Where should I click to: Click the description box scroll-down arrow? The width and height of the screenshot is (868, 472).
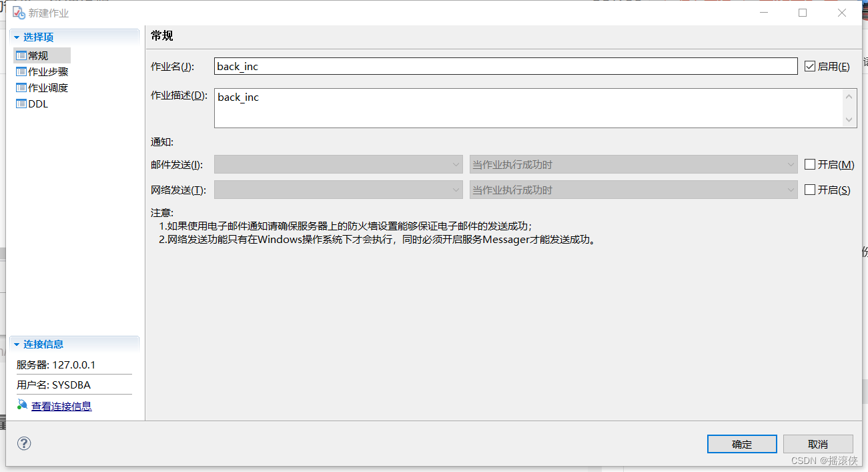point(849,120)
